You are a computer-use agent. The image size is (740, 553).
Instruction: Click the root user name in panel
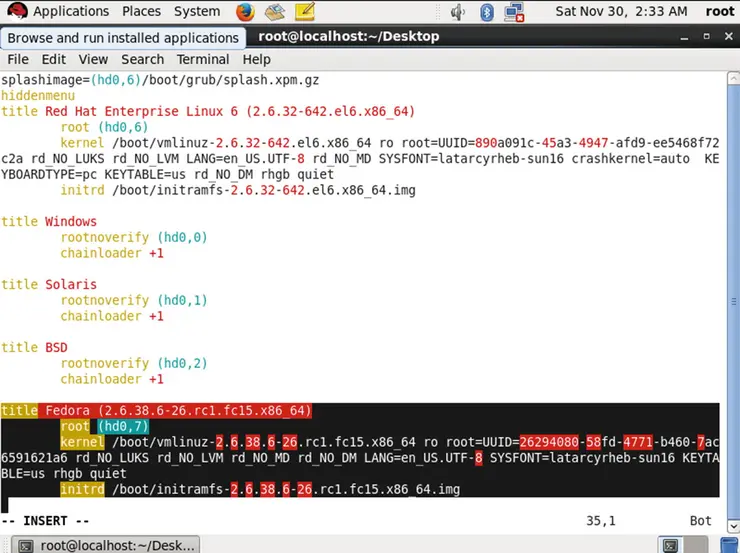[x=719, y=12]
